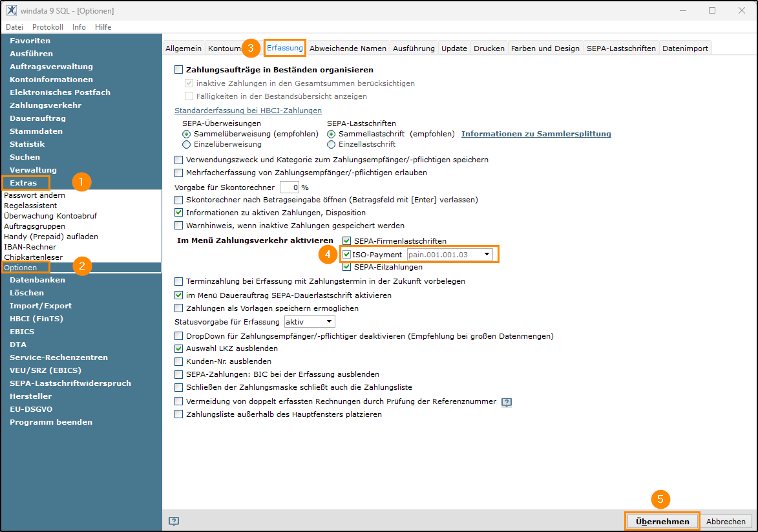This screenshot has height=532, width=758.
Task: Expand the Datenbanken sidebar section
Action: [37, 279]
